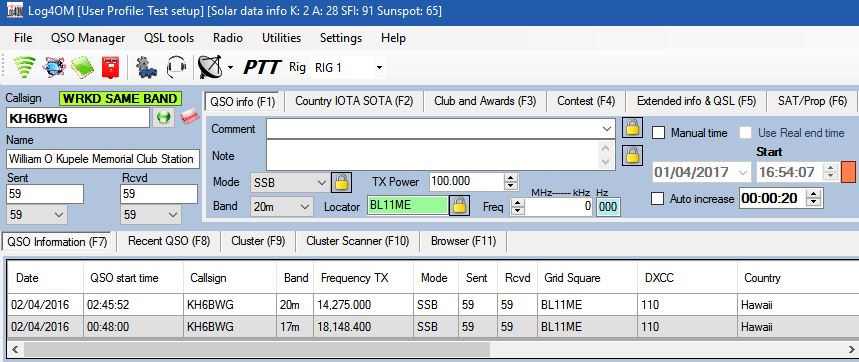
Task: Click the green lookup icon beside the callsign
Action: (163, 118)
